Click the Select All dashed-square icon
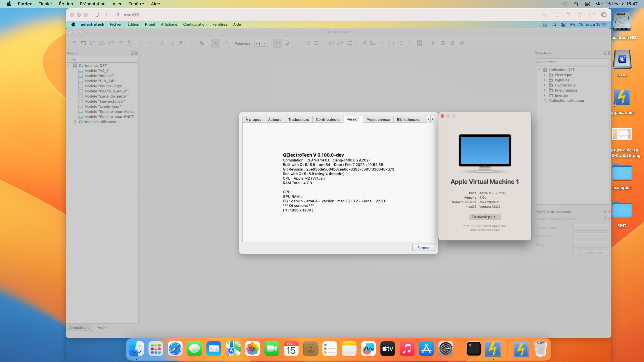Image resolution: width=644 pixels, height=362 pixels. [298, 43]
